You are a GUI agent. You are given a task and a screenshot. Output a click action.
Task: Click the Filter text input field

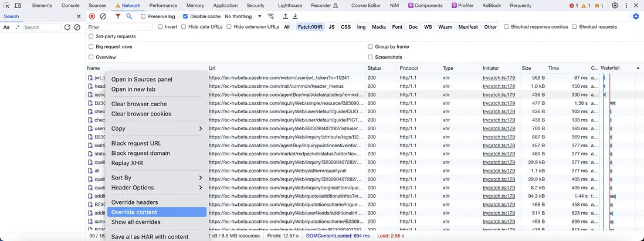coord(120,27)
